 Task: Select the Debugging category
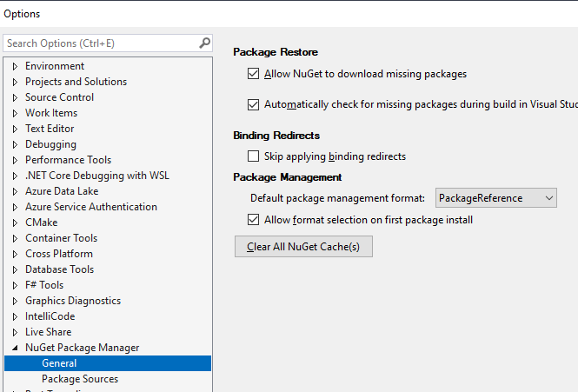50,144
